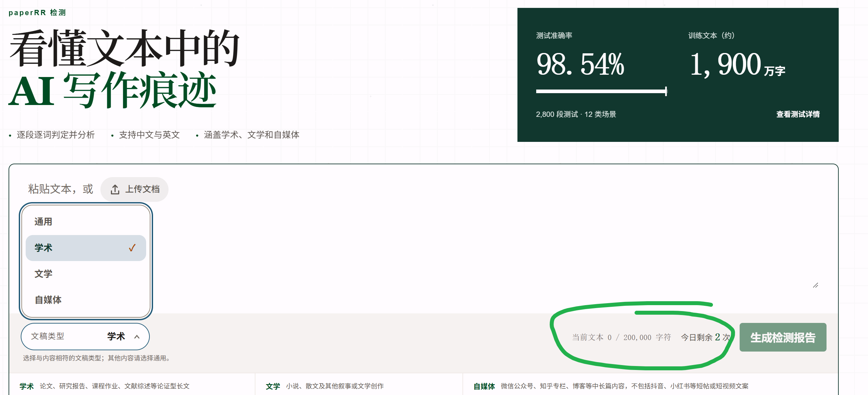Click the 98.54% accuracy figure
This screenshot has height=395, width=868.
point(580,64)
